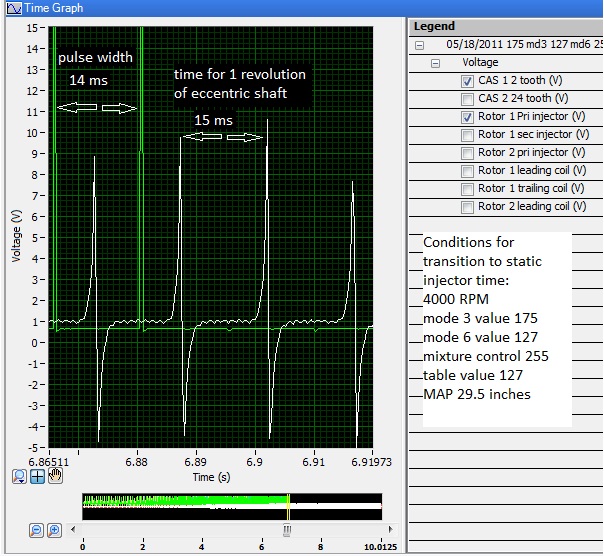This screenshot has width=604, height=556.
Task: Click the Time Graph window title icon
Action: click(12, 8)
